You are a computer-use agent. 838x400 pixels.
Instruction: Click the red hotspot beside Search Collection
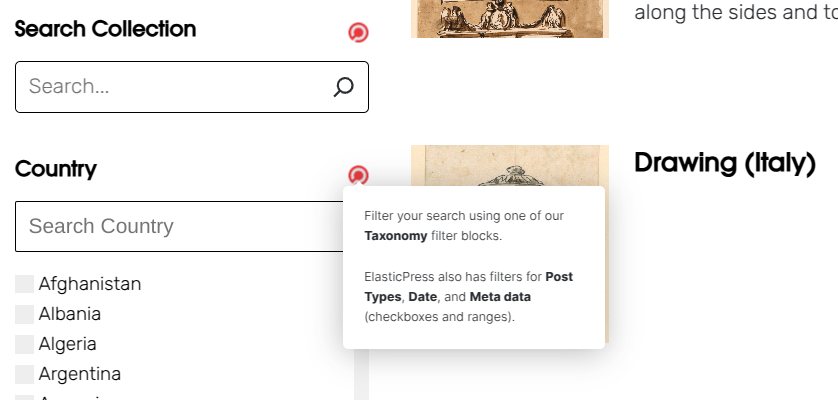(x=358, y=33)
